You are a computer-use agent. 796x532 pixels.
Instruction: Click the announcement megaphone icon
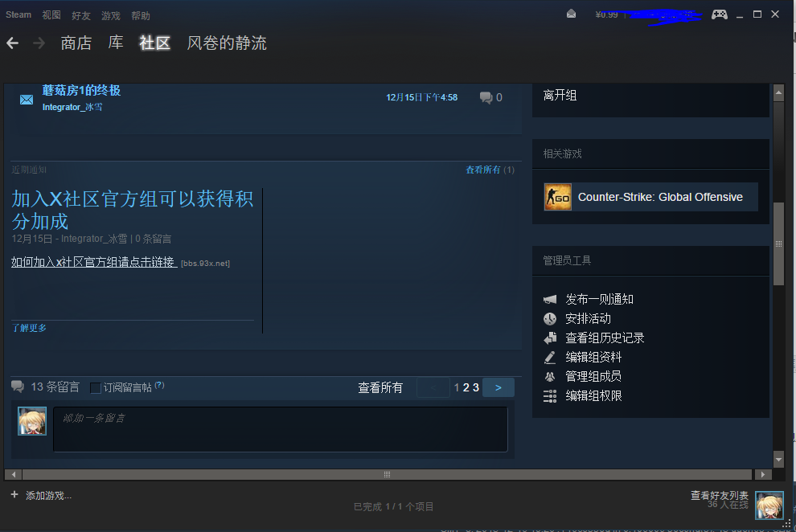click(x=550, y=299)
